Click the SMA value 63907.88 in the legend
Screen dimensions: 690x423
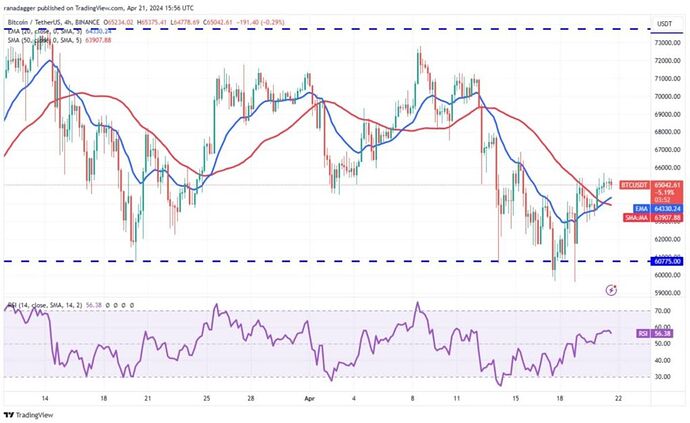[98, 40]
